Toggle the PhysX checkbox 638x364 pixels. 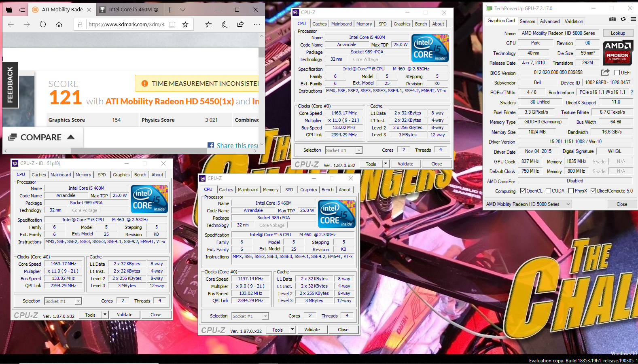pos(571,191)
